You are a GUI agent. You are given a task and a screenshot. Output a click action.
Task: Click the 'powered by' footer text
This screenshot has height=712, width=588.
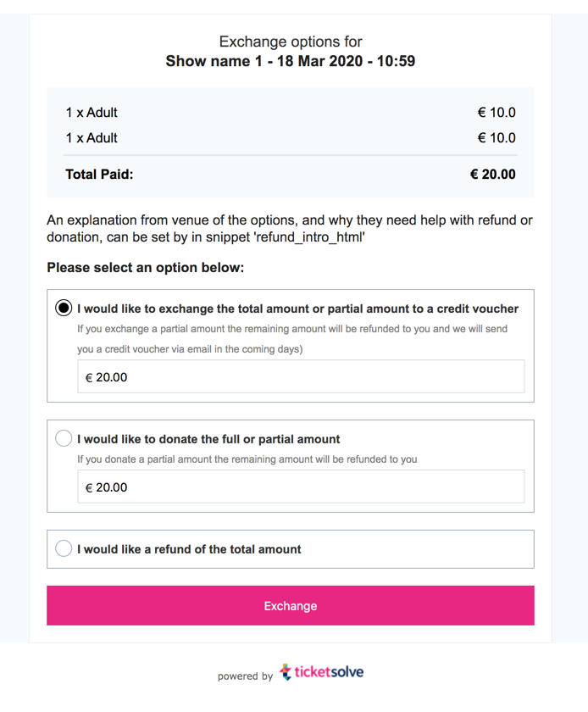pos(245,676)
